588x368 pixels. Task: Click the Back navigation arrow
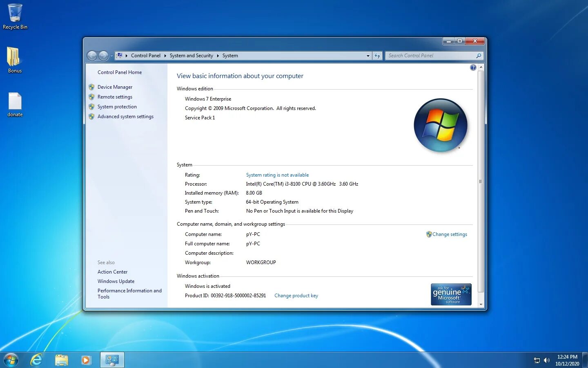92,56
